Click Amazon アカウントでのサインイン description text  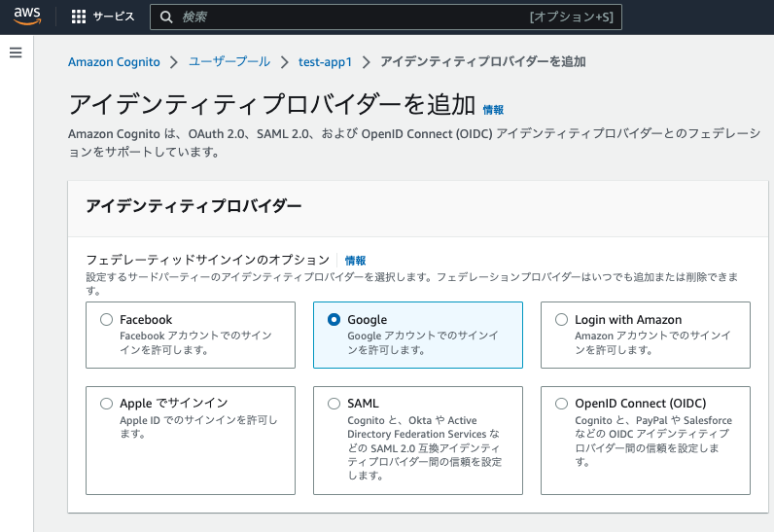pos(652,342)
